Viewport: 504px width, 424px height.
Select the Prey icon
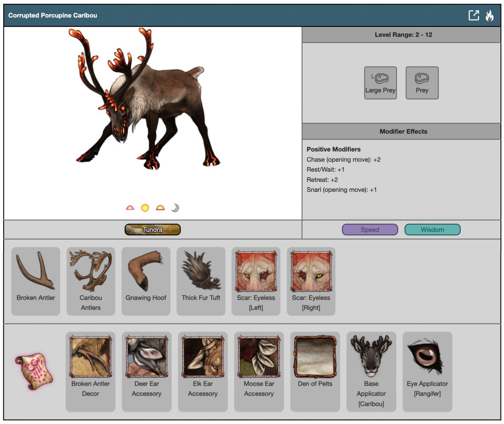click(422, 83)
